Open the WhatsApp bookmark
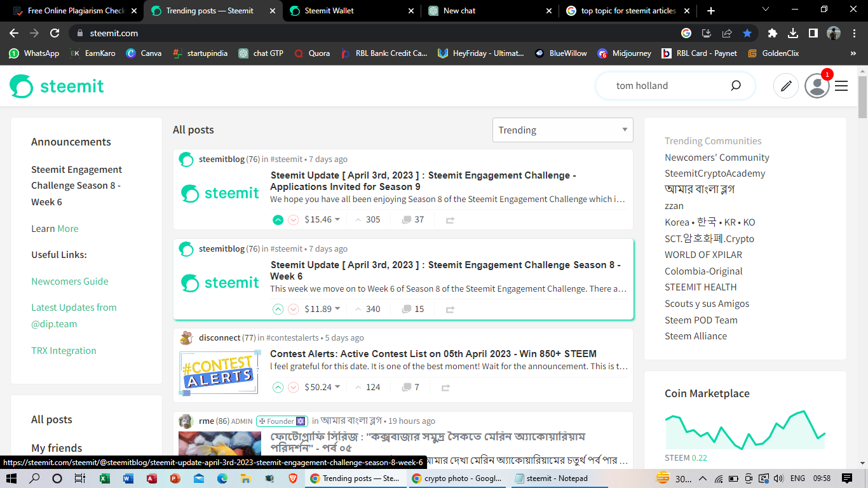 pos(34,53)
